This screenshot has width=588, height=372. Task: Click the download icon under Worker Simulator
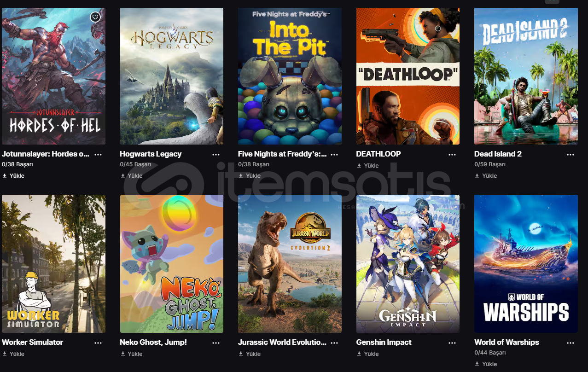tap(5, 354)
